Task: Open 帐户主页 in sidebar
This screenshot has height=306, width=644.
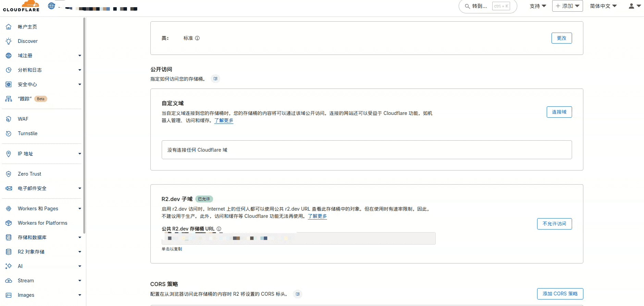Action: point(27,27)
